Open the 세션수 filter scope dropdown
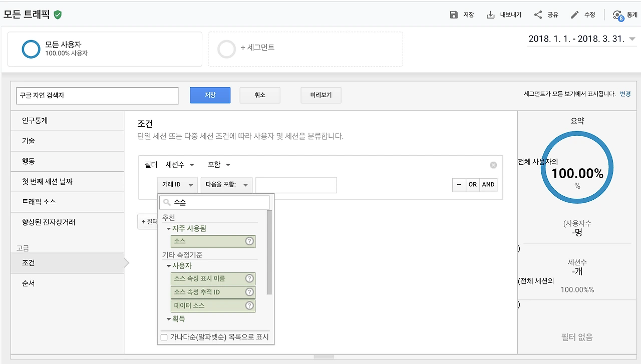The height and width of the screenshot is (364, 641). 180,165
